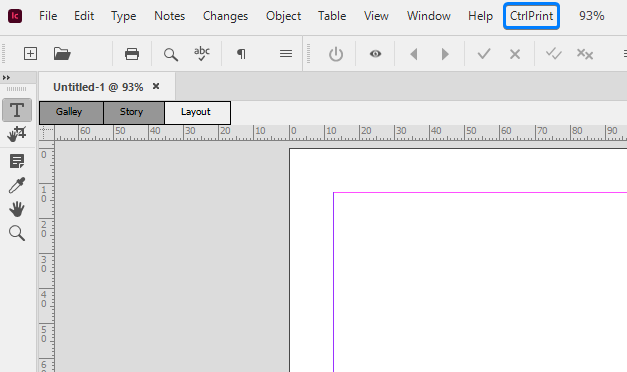Select the Position tool

pos(17,134)
